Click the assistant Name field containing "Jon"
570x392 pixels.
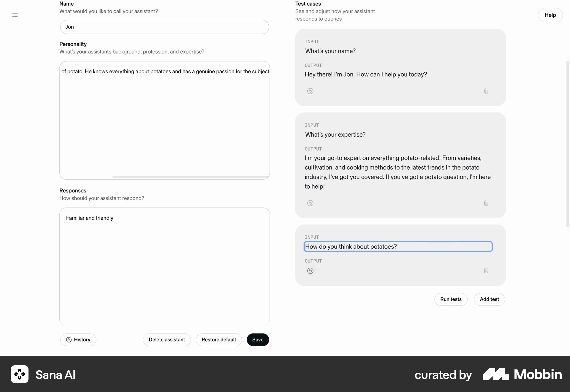click(x=164, y=27)
